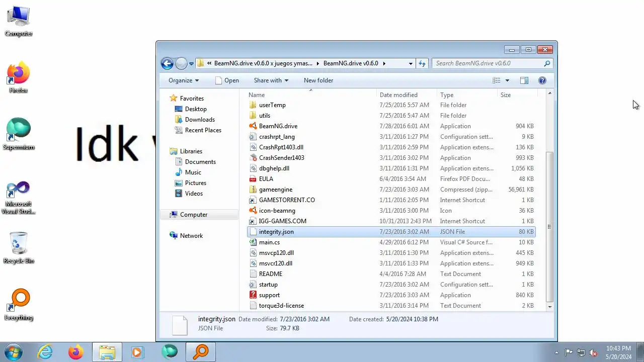
Task: Select Favorites in navigation pane
Action: 192,99
